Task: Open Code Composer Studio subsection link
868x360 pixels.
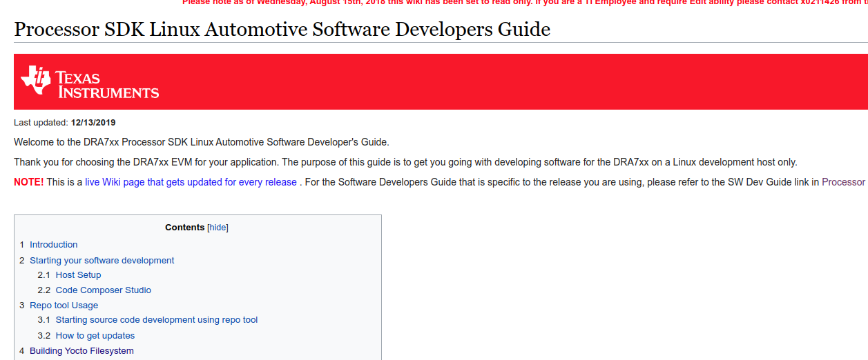Action: [103, 290]
